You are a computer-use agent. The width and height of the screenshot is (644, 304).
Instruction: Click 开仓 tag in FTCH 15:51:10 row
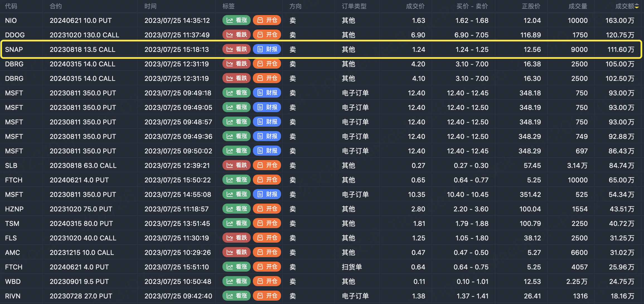[x=267, y=267]
